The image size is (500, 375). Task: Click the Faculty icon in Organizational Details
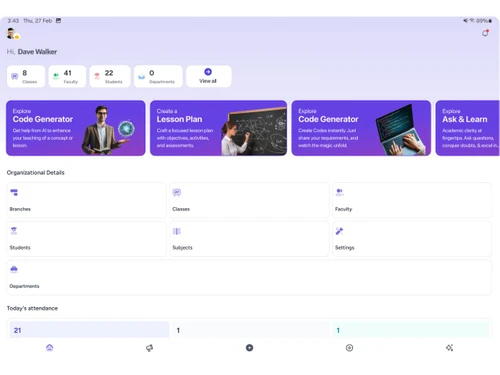[x=339, y=192]
